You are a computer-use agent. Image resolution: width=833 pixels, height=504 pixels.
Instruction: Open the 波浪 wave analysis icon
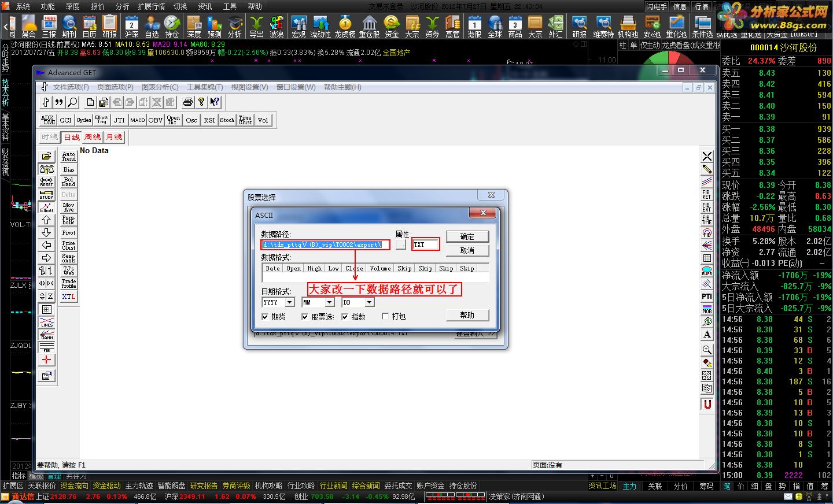point(277,27)
